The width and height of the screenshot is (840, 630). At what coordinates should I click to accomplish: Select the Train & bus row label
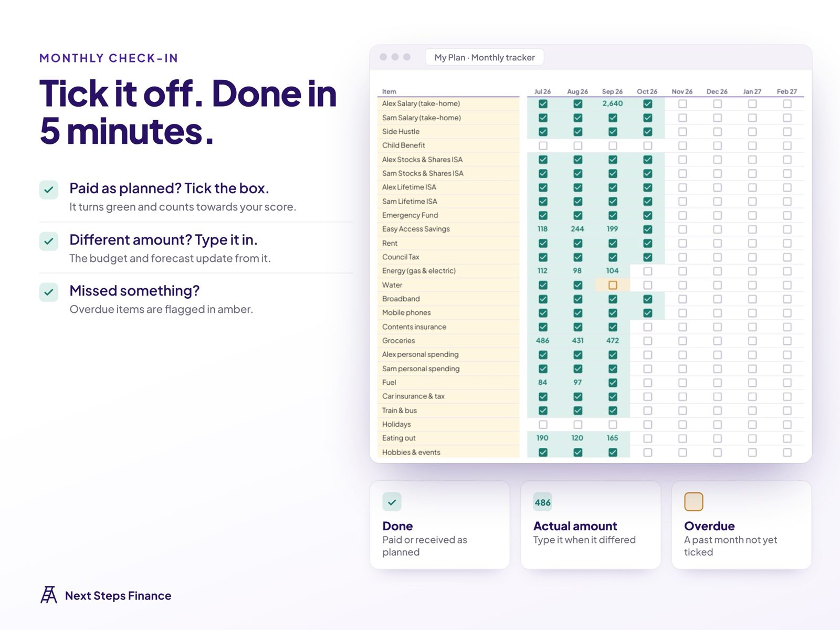(400, 411)
